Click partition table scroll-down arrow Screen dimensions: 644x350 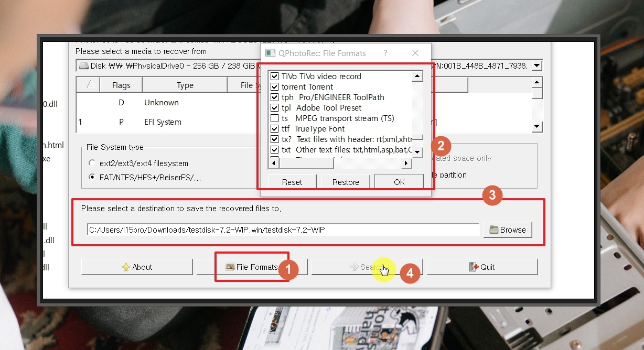[x=536, y=126]
